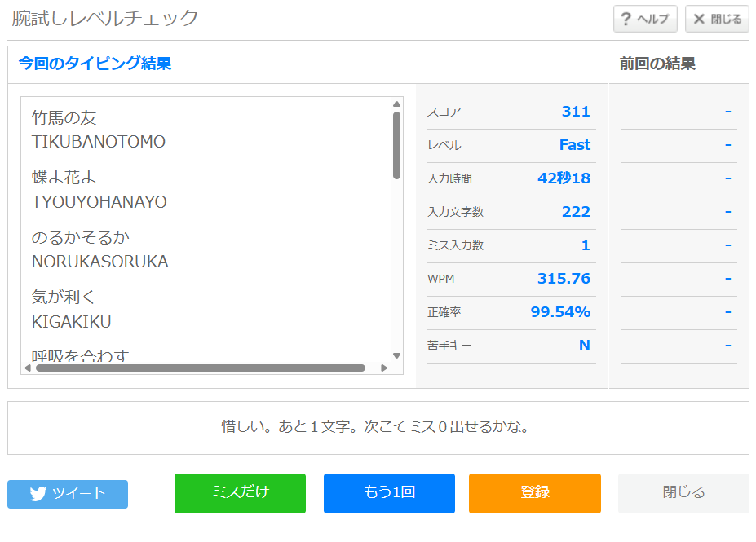This screenshot has height=542, width=756.
Task: Click the gray 閉じる button at bottom
Action: click(x=683, y=493)
